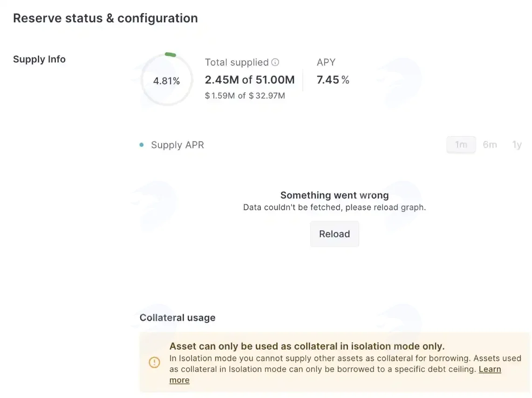Screen dimensions: 532x398
Task: Click the isolation mode warning title text
Action: point(307,346)
